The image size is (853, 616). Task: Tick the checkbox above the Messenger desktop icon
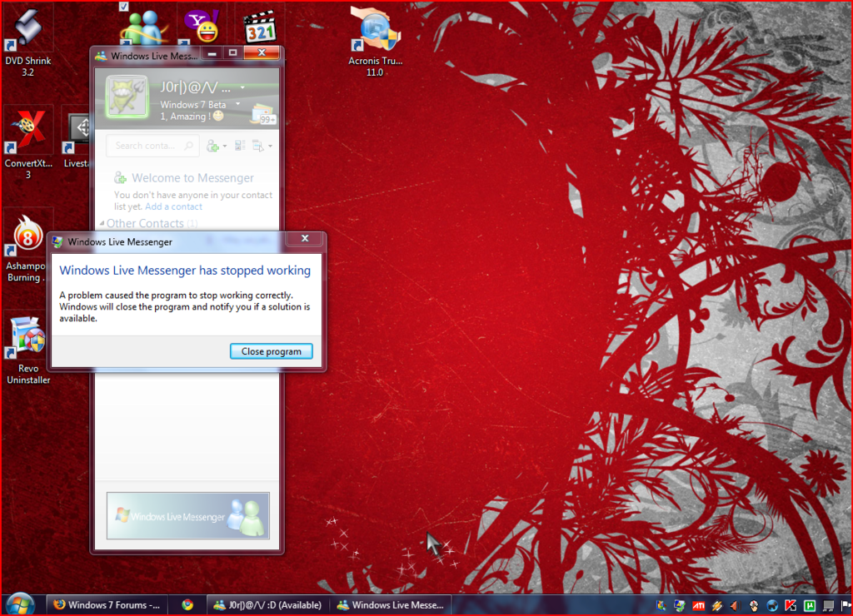click(x=123, y=7)
